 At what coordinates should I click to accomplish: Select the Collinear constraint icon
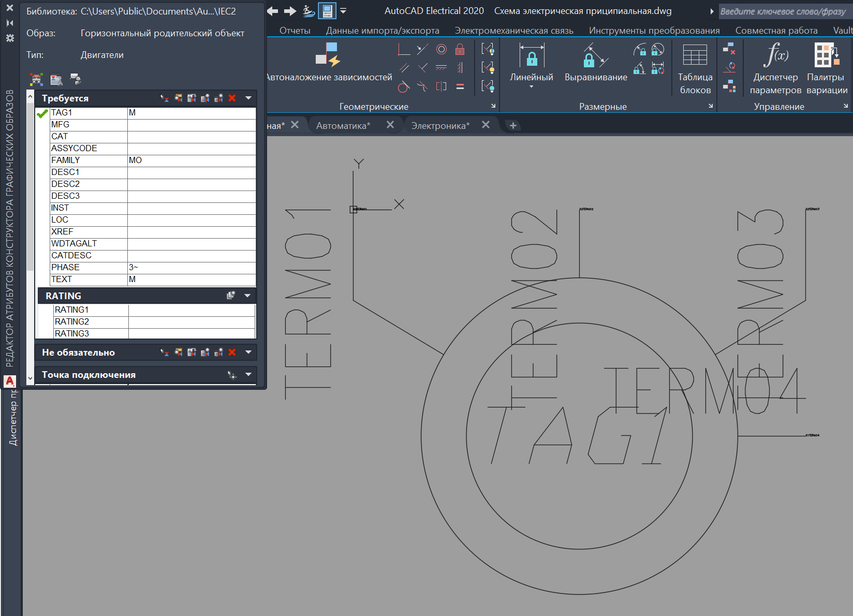tap(423, 50)
